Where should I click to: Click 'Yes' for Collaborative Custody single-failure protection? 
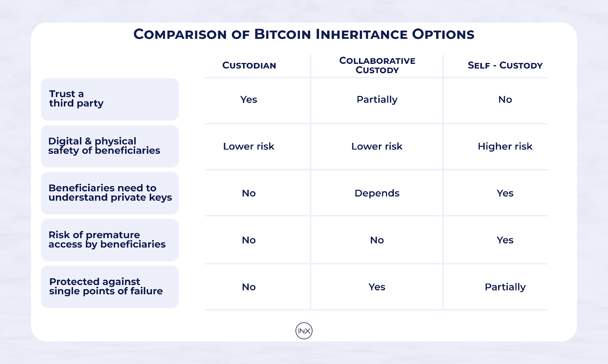[x=377, y=287]
